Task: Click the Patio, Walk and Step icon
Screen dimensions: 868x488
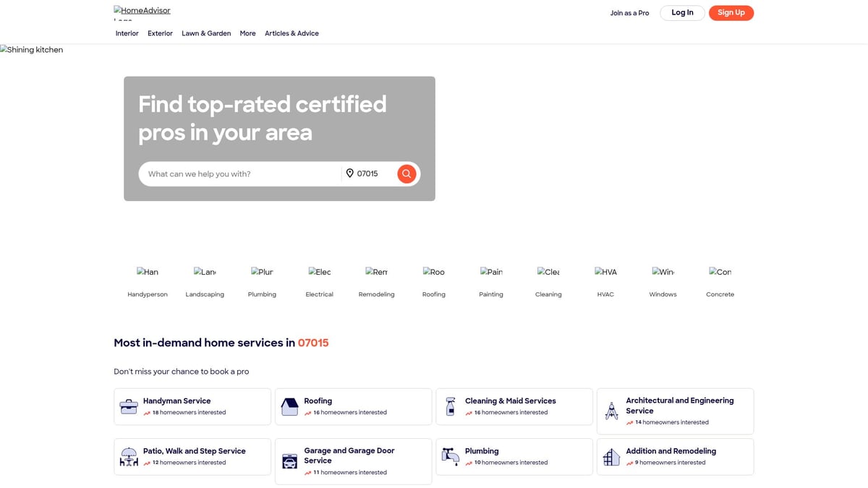Action: pyautogui.click(x=129, y=457)
